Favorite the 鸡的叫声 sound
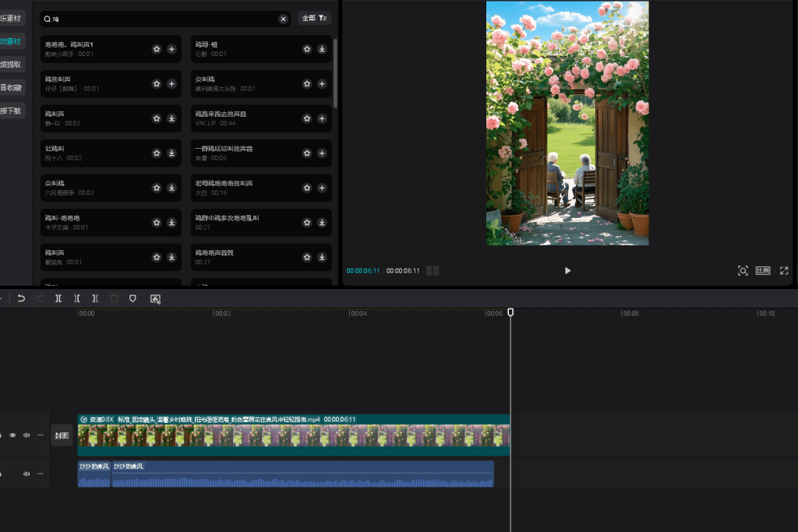The width and height of the screenshot is (798, 532). click(157, 83)
